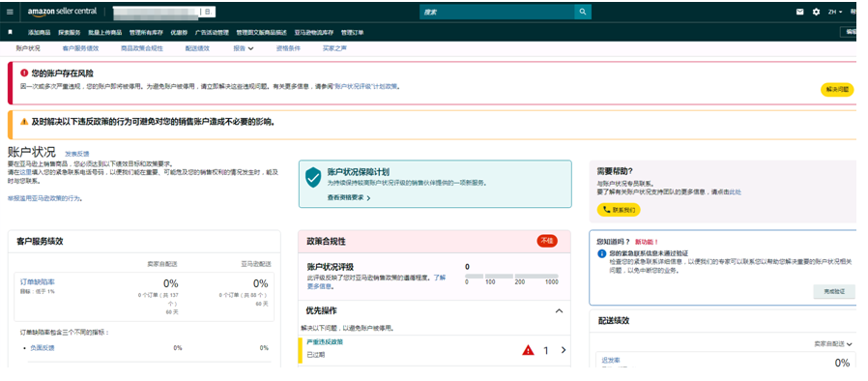This screenshot has width=868, height=381.
Task: Collapse the 优先操作 section
Action: pos(559,310)
